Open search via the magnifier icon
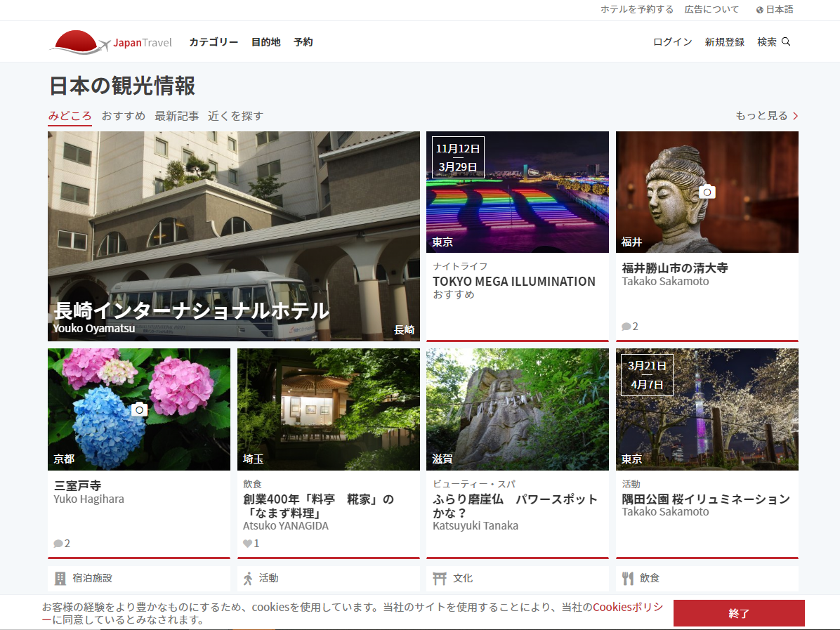Image resolution: width=840 pixels, height=630 pixels. [x=786, y=42]
